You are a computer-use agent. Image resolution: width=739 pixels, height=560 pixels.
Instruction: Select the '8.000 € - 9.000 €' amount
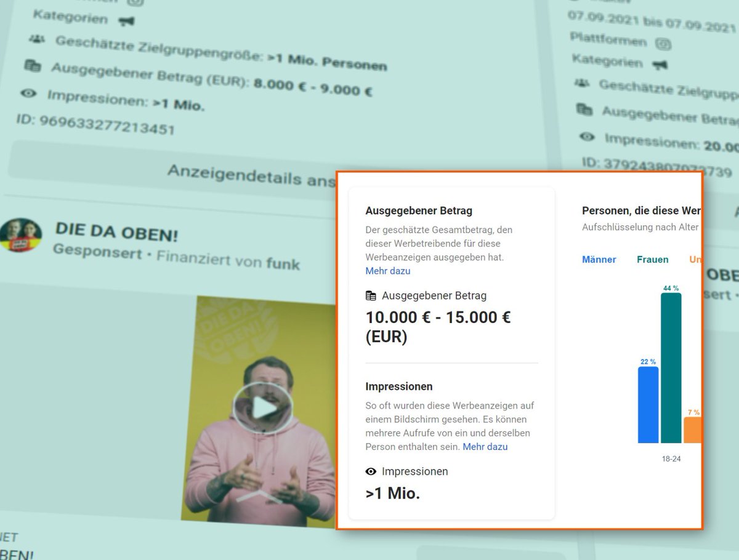pos(313,87)
